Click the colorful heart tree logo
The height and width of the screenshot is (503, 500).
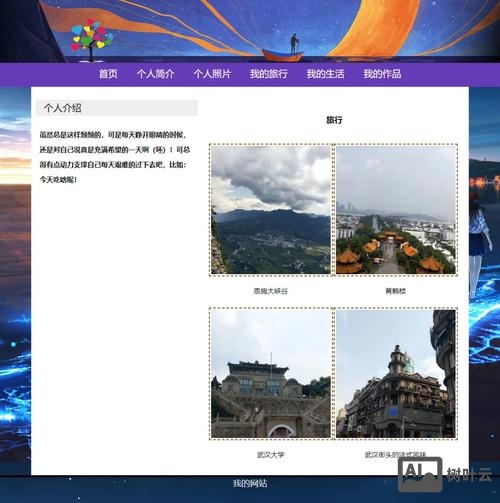(x=92, y=40)
